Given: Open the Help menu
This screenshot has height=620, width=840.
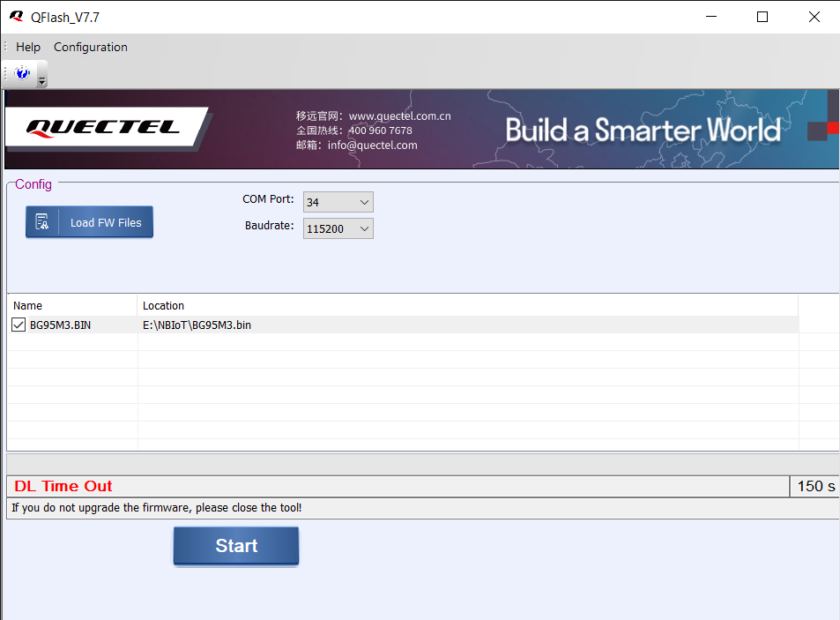Looking at the screenshot, I should pos(28,48).
